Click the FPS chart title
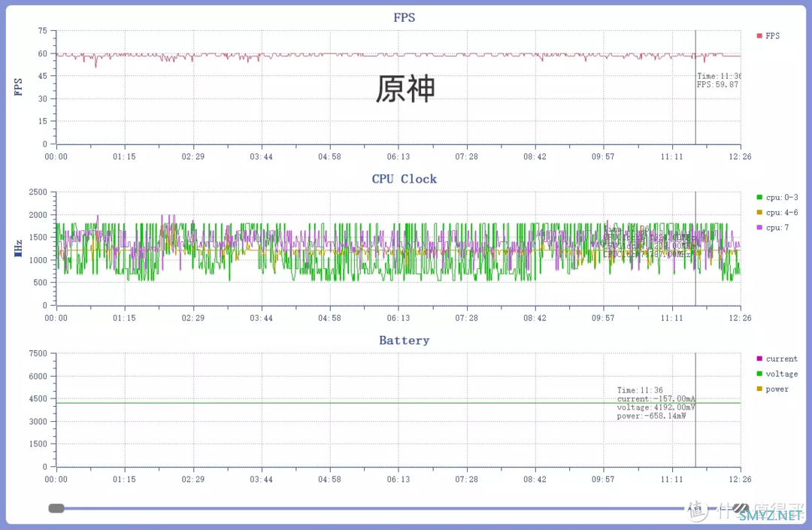Image resolution: width=812 pixels, height=530 pixels. [x=404, y=17]
